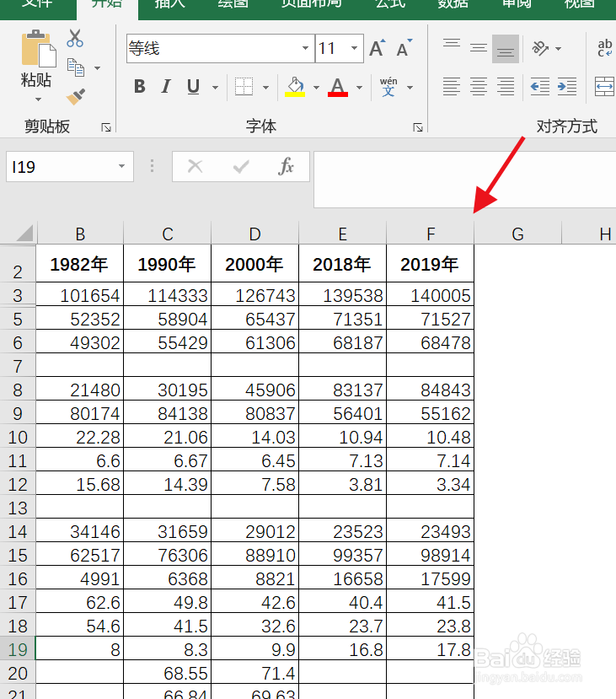
Task: Increase font size with larger A
Action: tap(377, 48)
